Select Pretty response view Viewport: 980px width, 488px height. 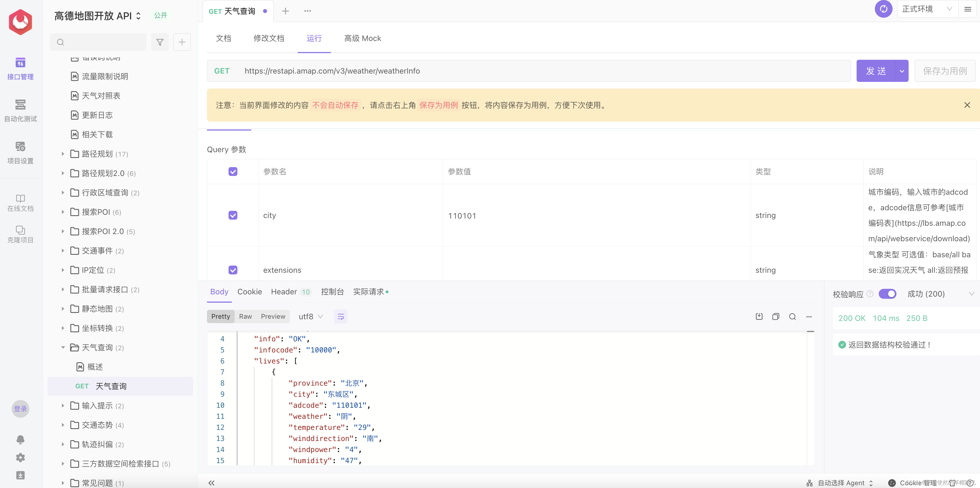(221, 316)
